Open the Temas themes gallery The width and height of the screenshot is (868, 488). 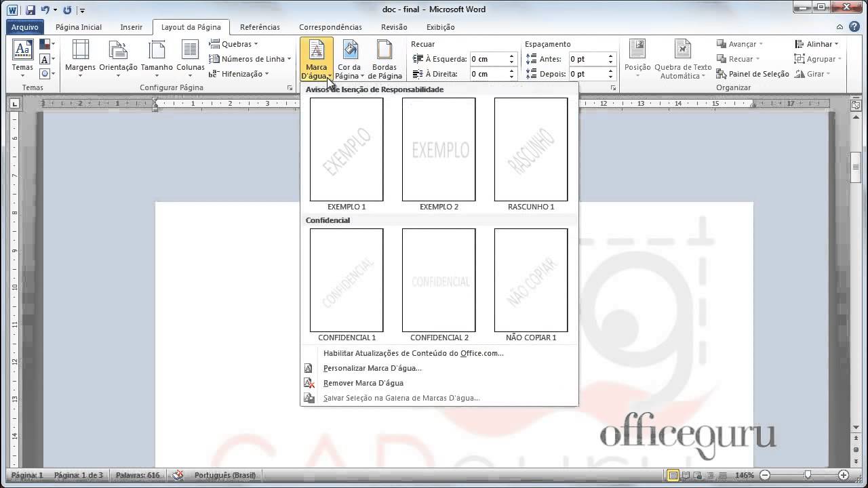point(22,58)
